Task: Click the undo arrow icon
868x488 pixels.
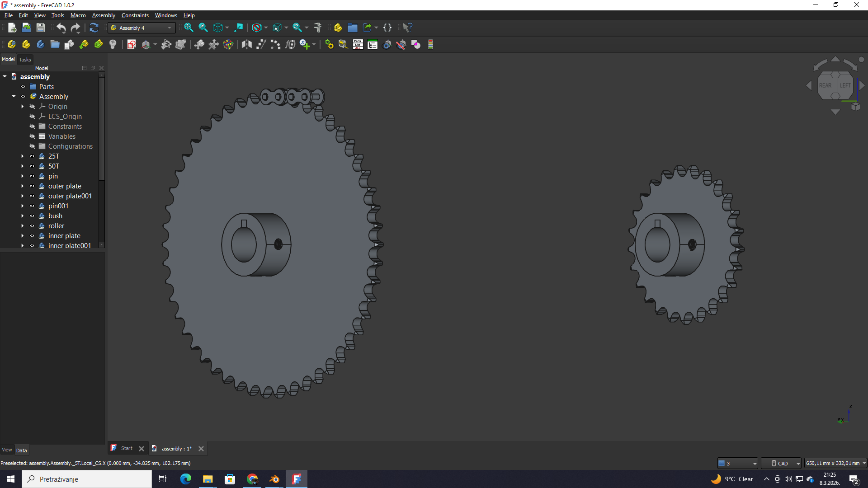Action: tap(61, 28)
